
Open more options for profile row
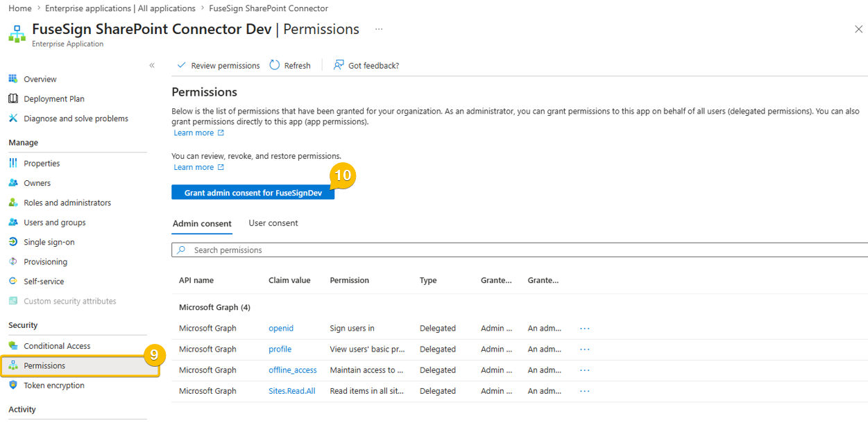(x=585, y=349)
